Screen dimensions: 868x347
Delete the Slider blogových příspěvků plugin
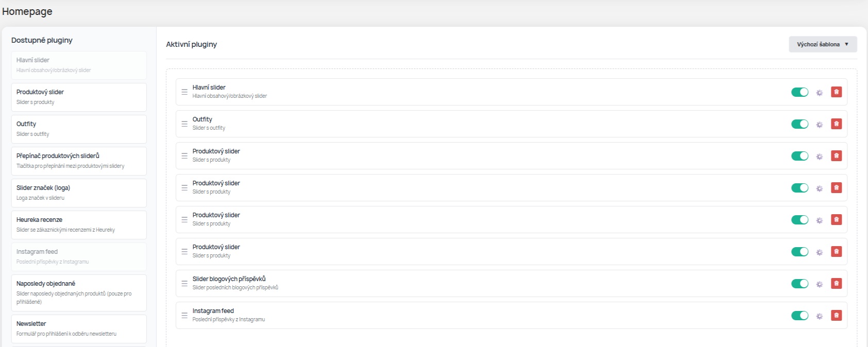point(836,284)
